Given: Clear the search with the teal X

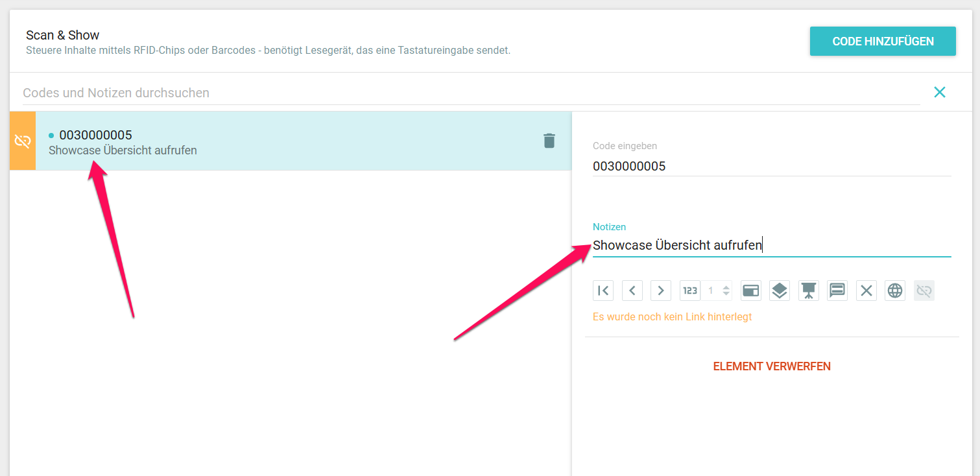Looking at the screenshot, I should coord(939,92).
